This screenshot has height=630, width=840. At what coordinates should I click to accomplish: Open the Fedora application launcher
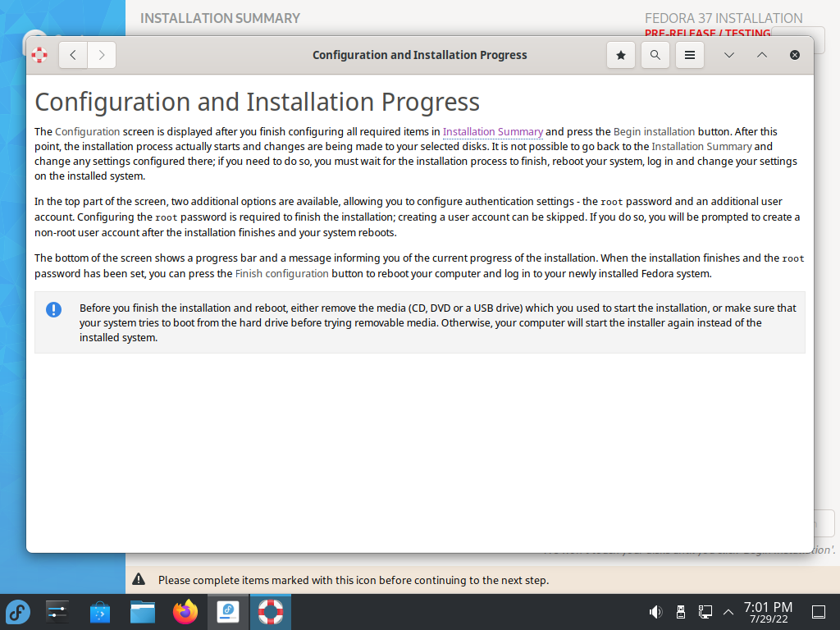pos(18,612)
